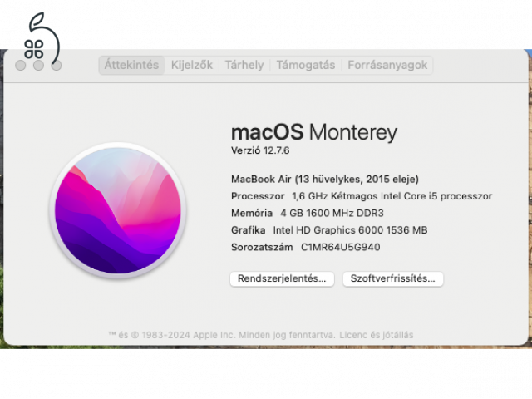Click the 1,6 GHz Kétmagos Intel Core i5 processor value
This screenshot has width=532, height=399.
click(x=392, y=196)
